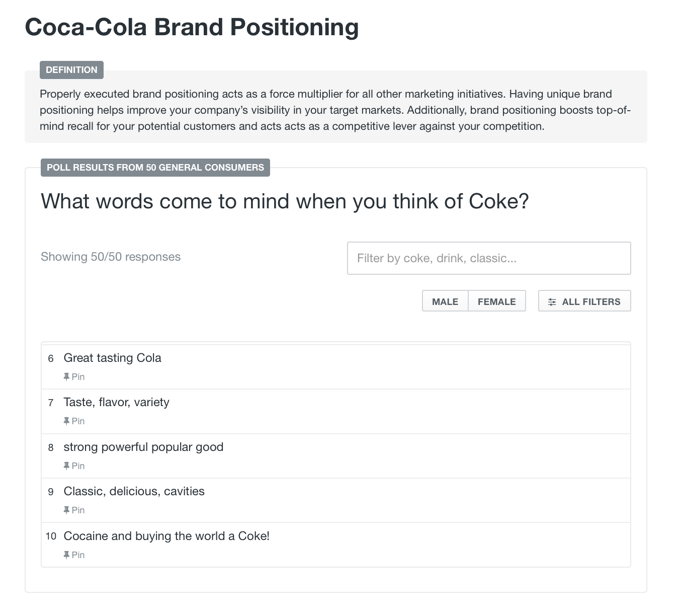Select the DEFINITION label tab

(71, 70)
